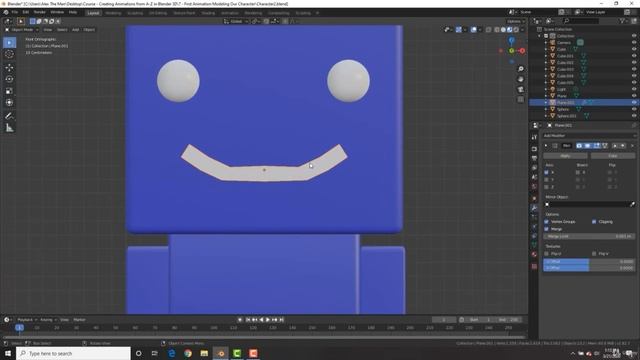Open the Add Modifier dropdown
The image size is (640, 360).
coord(589,136)
